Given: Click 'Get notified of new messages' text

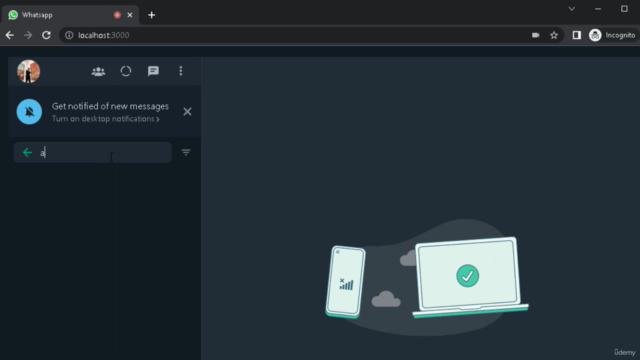Looking at the screenshot, I should click(x=110, y=106).
